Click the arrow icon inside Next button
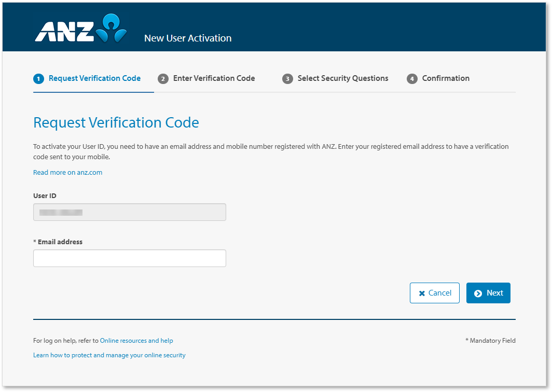Image resolution: width=552 pixels, height=392 pixels. [x=477, y=293]
